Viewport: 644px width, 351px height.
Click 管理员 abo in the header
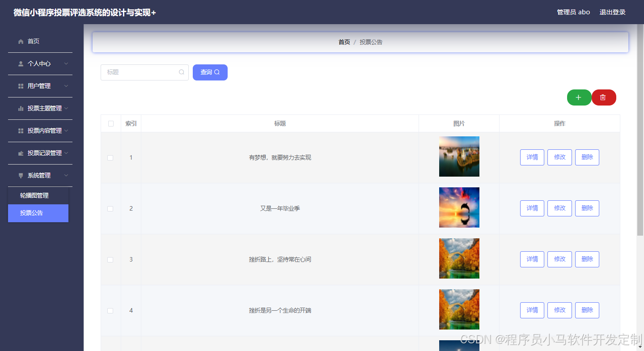click(x=573, y=12)
